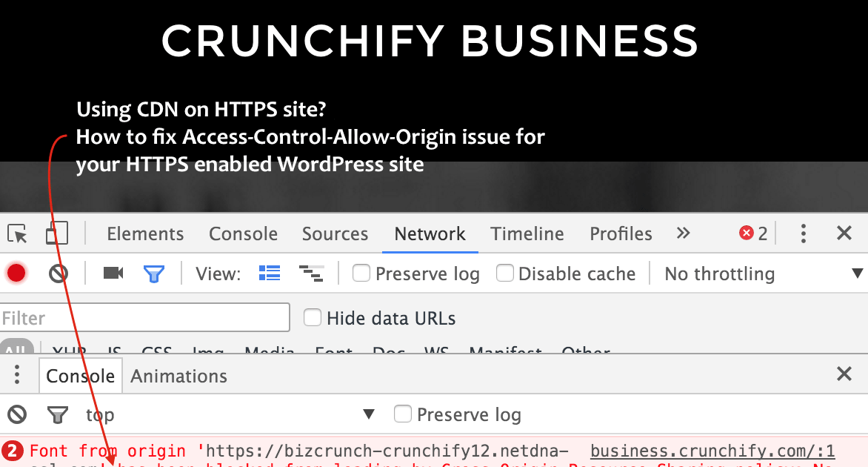Screen dimensions: 868x467
Task: Switch to the Animations drawer tab
Action: [x=178, y=376]
